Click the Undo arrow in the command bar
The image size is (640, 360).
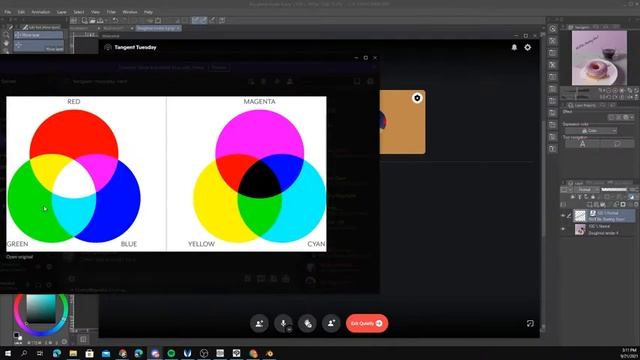pos(116,20)
